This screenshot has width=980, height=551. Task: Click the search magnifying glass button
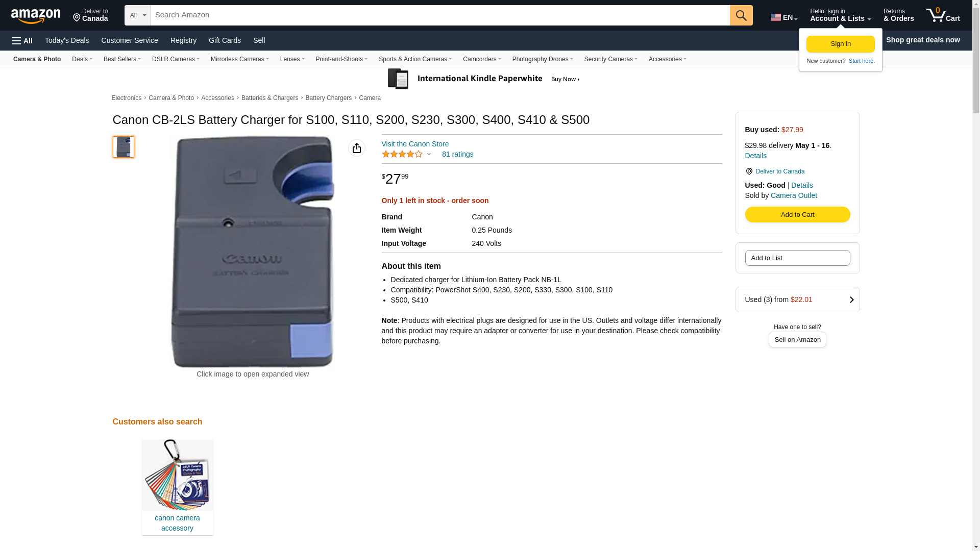click(x=741, y=15)
